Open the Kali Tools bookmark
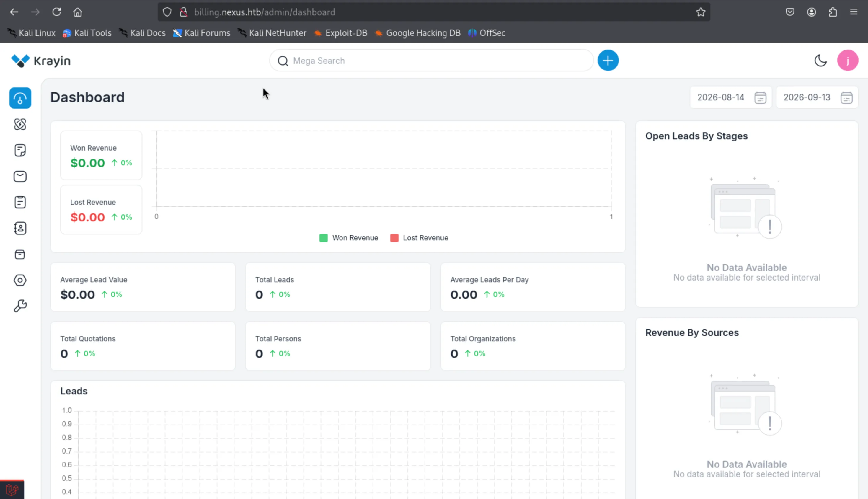Screen dimensions: 868x499 [87, 33]
